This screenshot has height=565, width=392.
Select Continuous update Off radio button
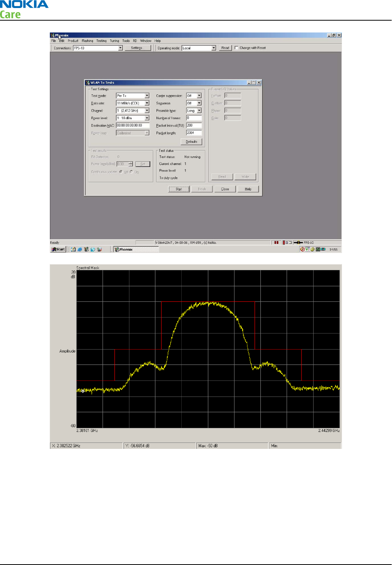(x=121, y=172)
